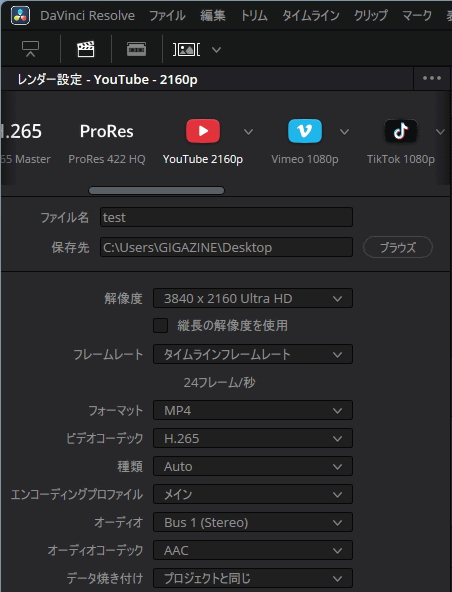Open the 編集 menu
The height and width of the screenshot is (592, 452).
click(x=213, y=15)
